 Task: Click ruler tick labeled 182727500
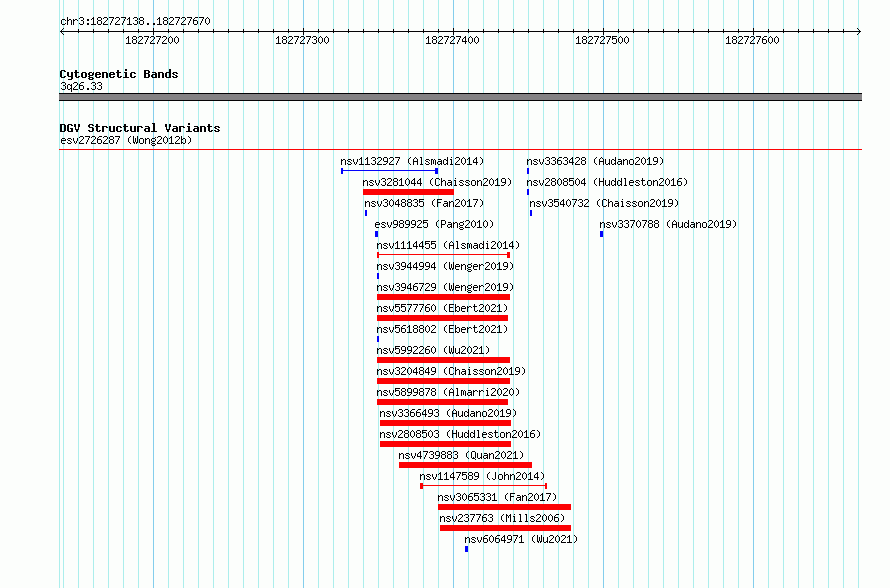(602, 40)
